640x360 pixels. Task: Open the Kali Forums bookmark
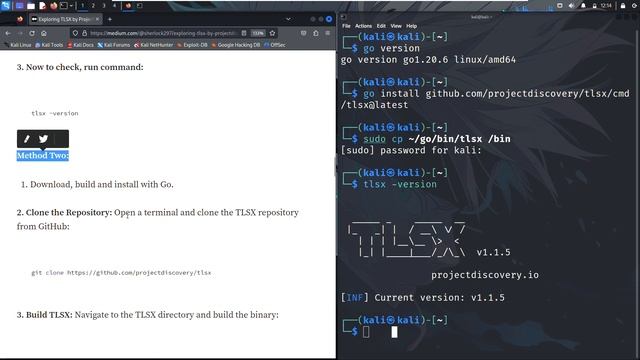pyautogui.click(x=113, y=45)
